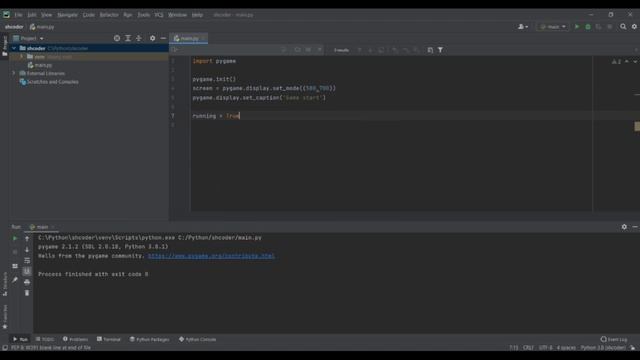Open the Window menu
This screenshot has height=360, width=640.
[x=177, y=15]
